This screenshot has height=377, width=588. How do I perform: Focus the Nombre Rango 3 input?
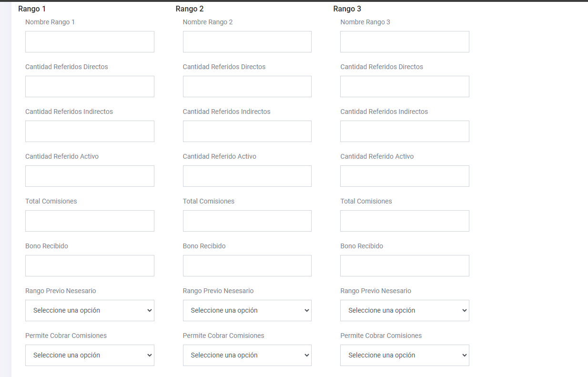coord(405,42)
